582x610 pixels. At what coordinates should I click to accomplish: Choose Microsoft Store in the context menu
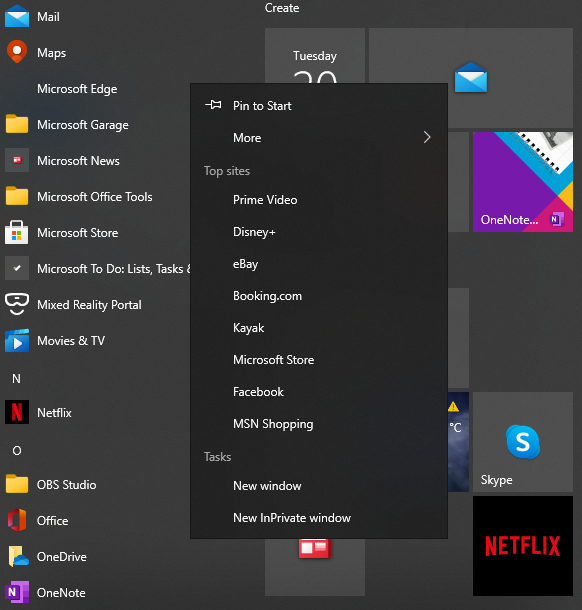[319, 360]
